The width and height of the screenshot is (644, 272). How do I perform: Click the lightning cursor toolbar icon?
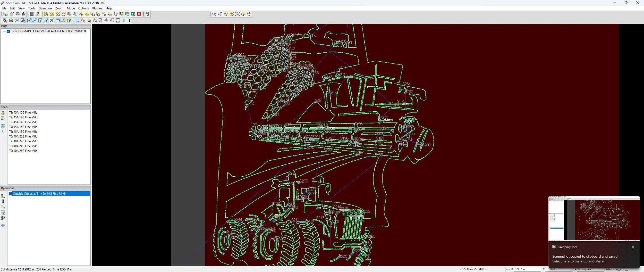click(x=95, y=20)
